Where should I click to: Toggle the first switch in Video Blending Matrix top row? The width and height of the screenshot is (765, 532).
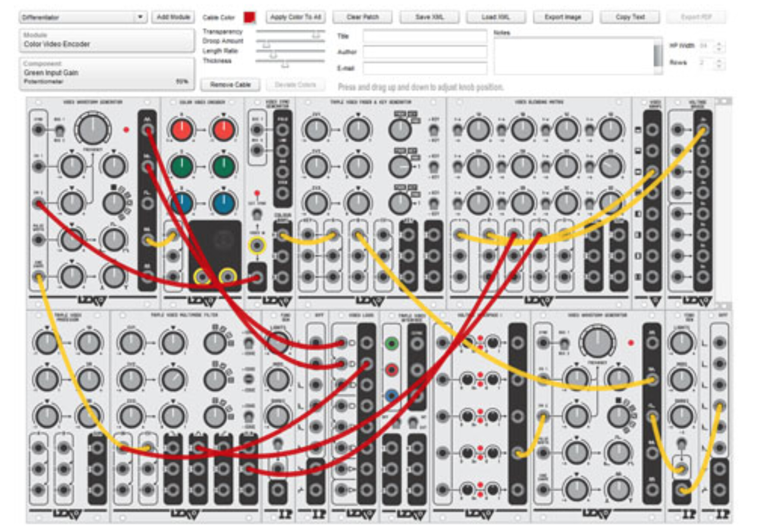pyautogui.click(x=458, y=129)
